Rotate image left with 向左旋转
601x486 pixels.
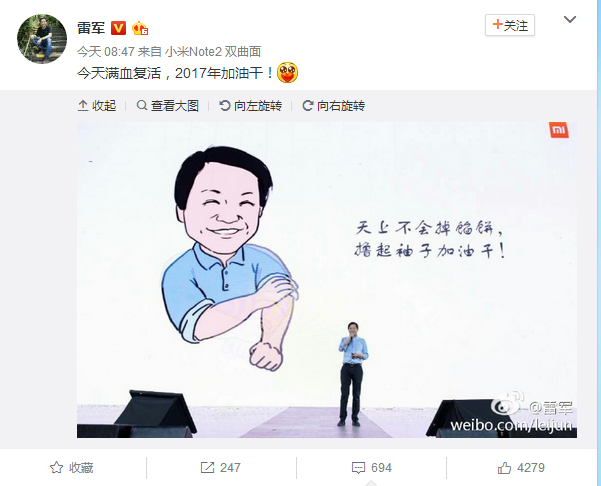click(251, 106)
